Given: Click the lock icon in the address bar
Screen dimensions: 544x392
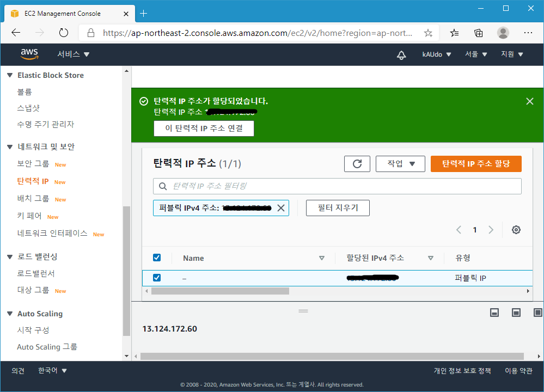Looking at the screenshot, I should pyautogui.click(x=91, y=33).
